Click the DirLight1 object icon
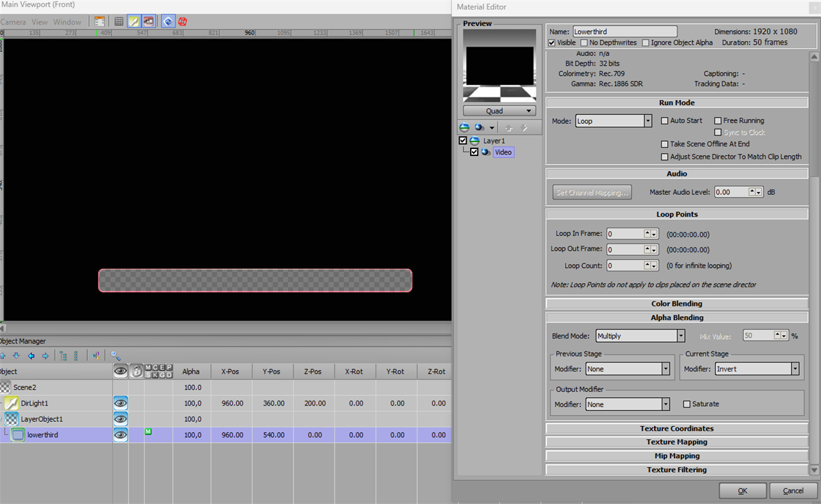 pos(11,403)
